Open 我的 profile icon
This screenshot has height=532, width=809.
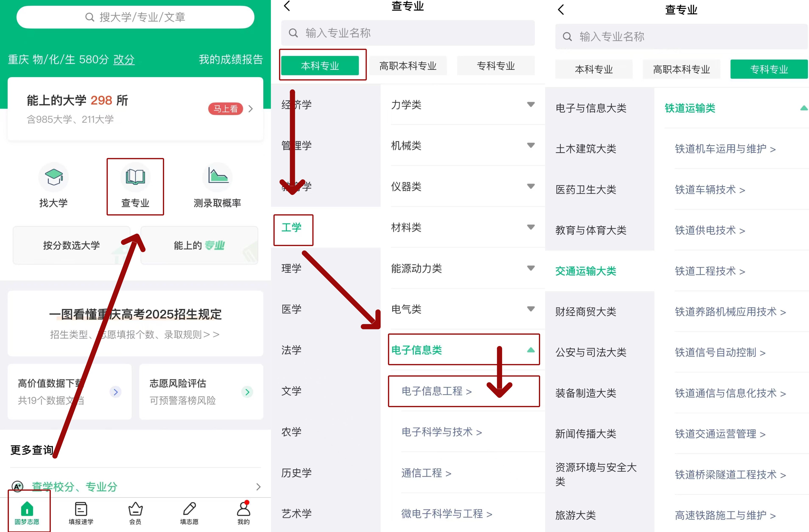243,509
